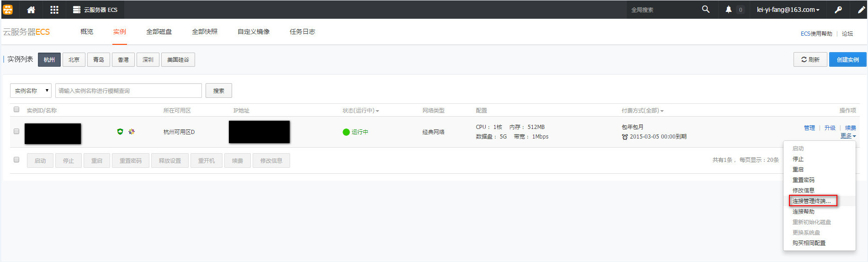This screenshot has height=262, width=868.
Task: Tick the checkbox beside the bottom action buttons
Action: 16,160
